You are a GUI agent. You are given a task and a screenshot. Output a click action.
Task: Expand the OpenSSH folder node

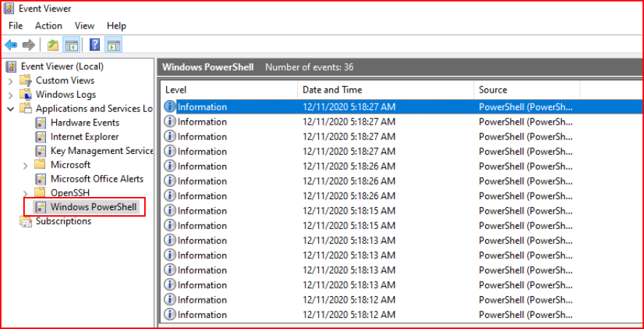tap(25, 193)
